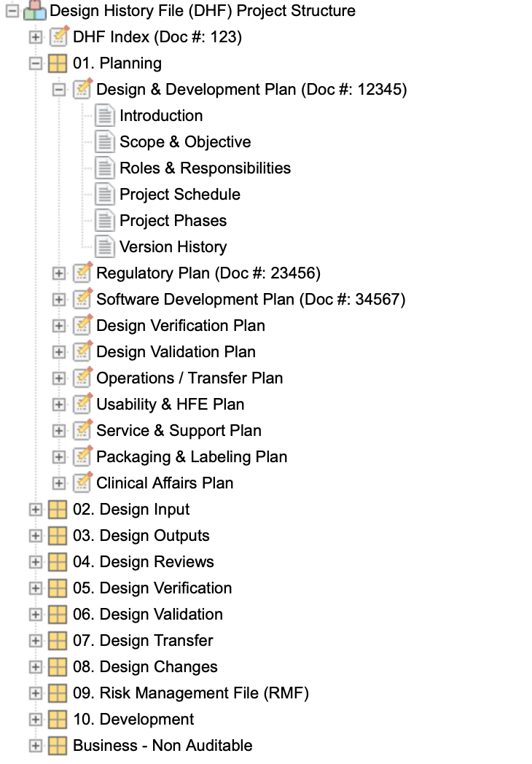This screenshot has height=764, width=532.
Task: Select Roles & Responsibilities in the tree
Action: pos(205,168)
